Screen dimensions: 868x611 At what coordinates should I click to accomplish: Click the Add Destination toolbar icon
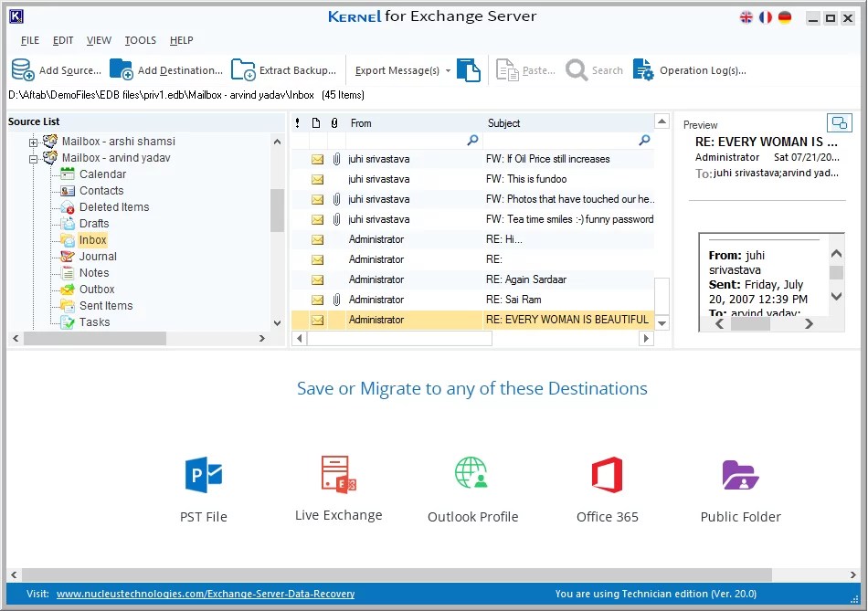pos(121,68)
